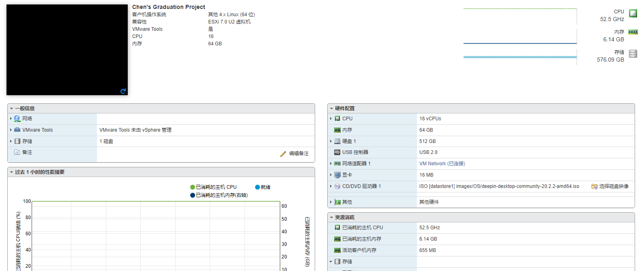Click the deepin ISO path text

(x=499, y=186)
